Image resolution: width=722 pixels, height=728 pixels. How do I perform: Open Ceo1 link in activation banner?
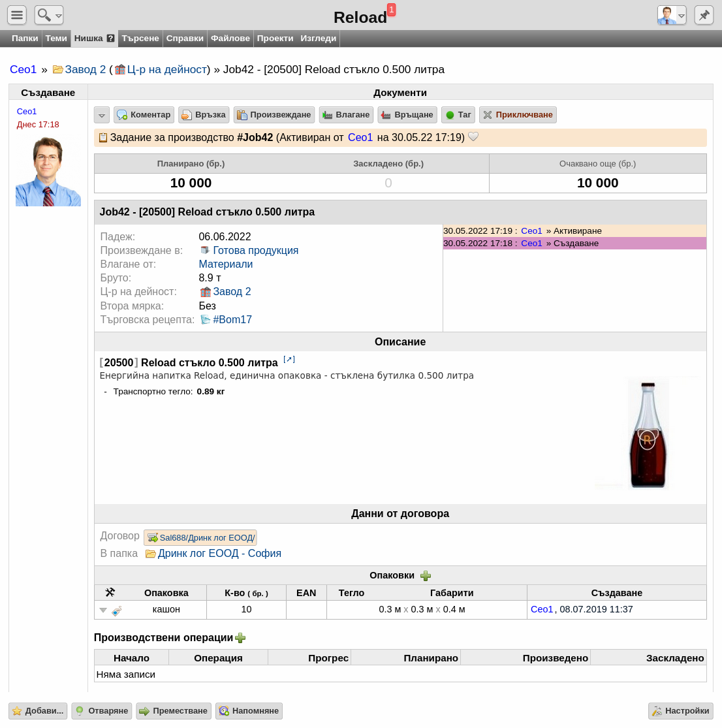point(360,137)
